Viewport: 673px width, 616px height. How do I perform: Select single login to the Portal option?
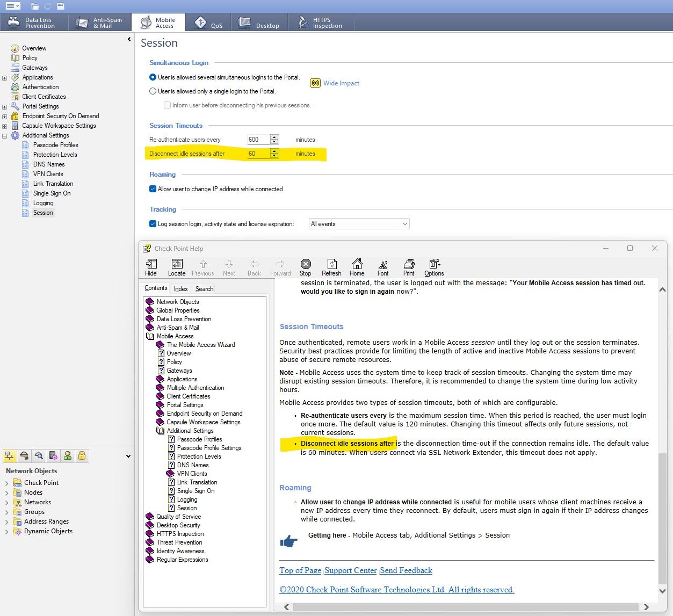[x=153, y=91]
